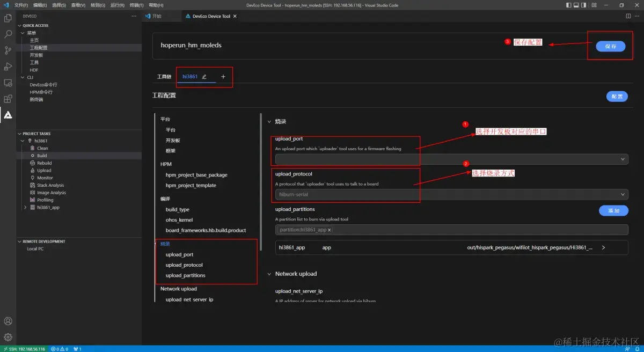Open the Accounts menu icon

(x=8, y=321)
